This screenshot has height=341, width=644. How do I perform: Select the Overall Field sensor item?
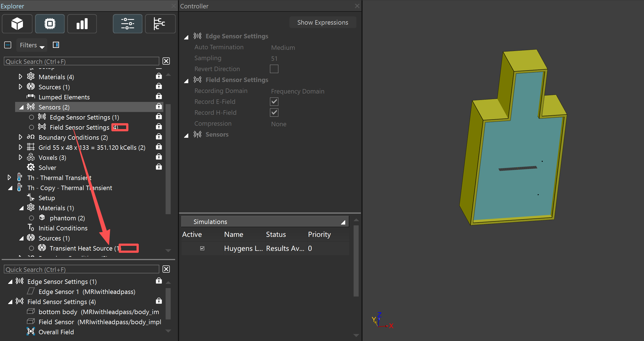[x=56, y=332]
